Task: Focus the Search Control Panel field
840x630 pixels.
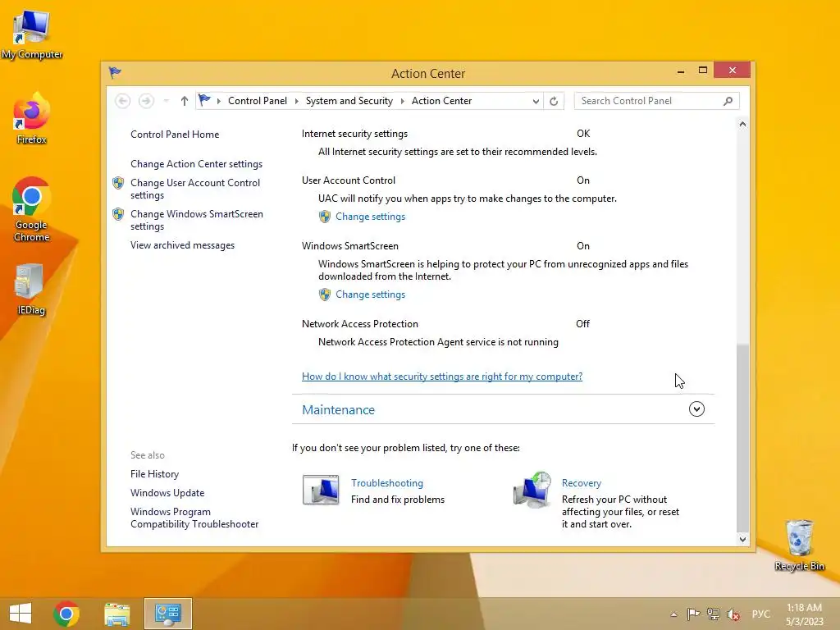Action: click(x=657, y=101)
